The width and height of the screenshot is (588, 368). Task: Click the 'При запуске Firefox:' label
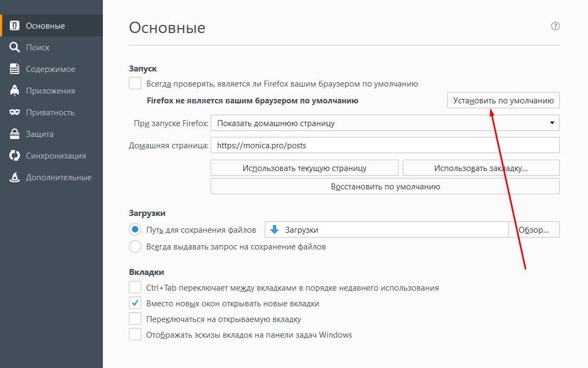(171, 123)
